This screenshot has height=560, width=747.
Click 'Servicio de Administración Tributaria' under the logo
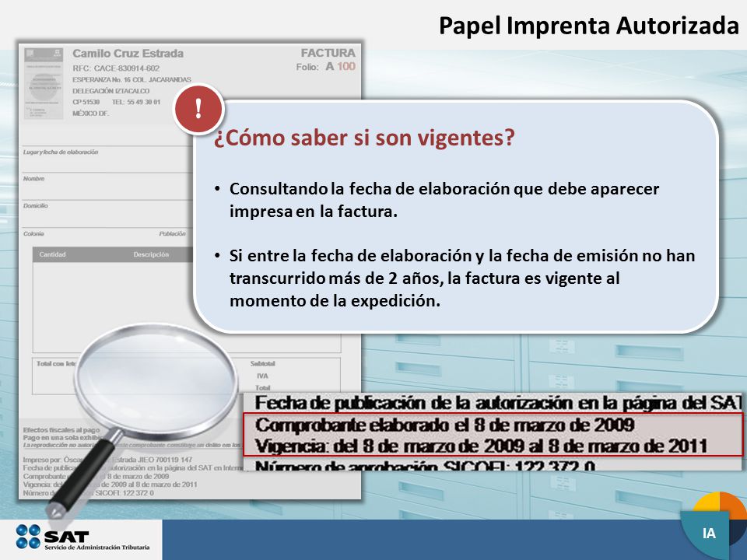pyautogui.click(x=97, y=548)
